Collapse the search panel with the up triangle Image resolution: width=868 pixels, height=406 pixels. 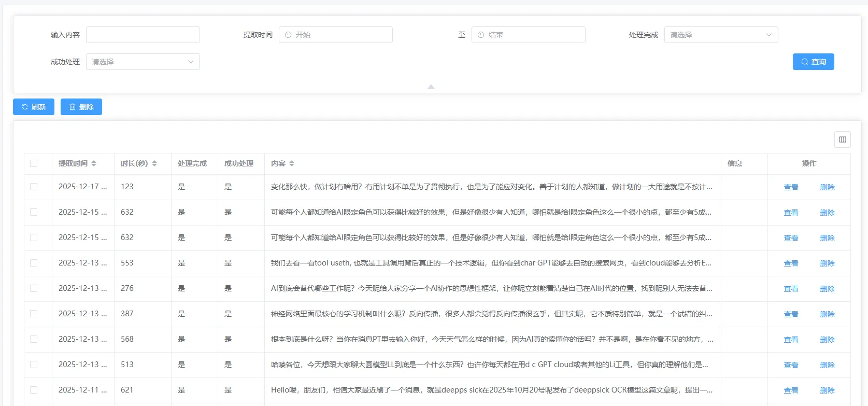[431, 87]
